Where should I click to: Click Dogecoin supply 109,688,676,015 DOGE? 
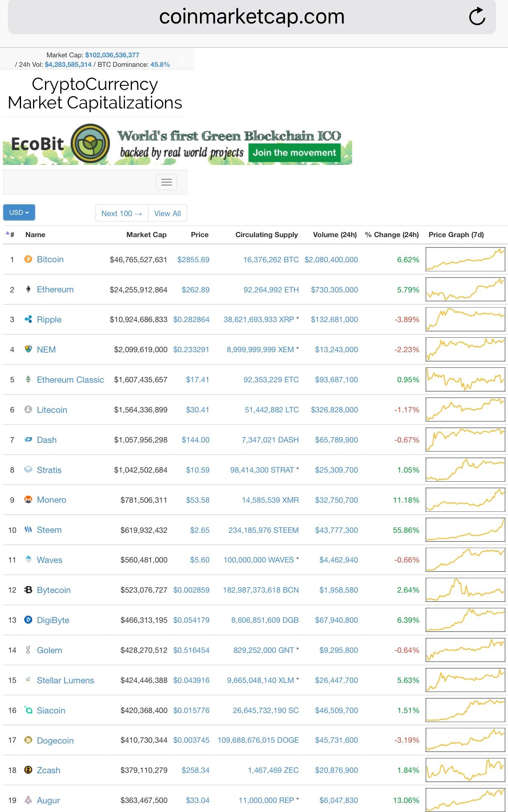(258, 740)
